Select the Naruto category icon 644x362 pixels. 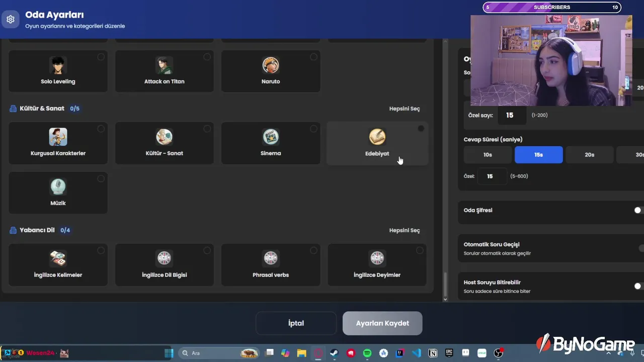point(271,65)
